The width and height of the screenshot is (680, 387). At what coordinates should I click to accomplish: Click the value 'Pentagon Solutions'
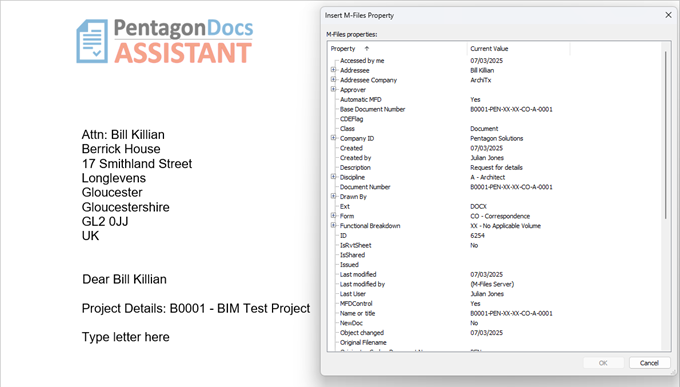pyautogui.click(x=497, y=138)
